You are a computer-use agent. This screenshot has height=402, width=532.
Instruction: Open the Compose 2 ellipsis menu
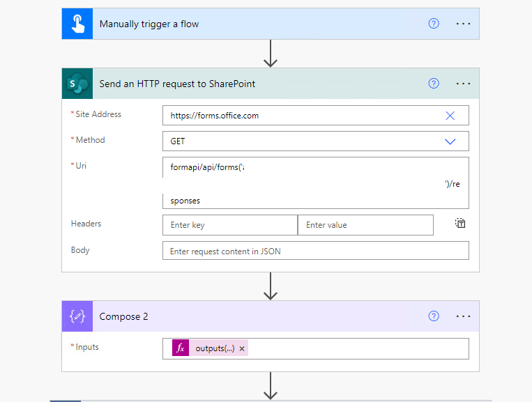(464, 316)
